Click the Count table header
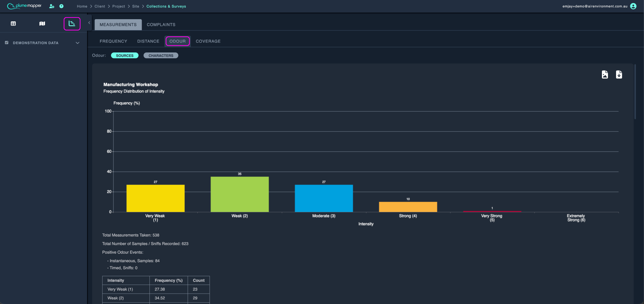644x304 pixels. [x=199, y=280]
